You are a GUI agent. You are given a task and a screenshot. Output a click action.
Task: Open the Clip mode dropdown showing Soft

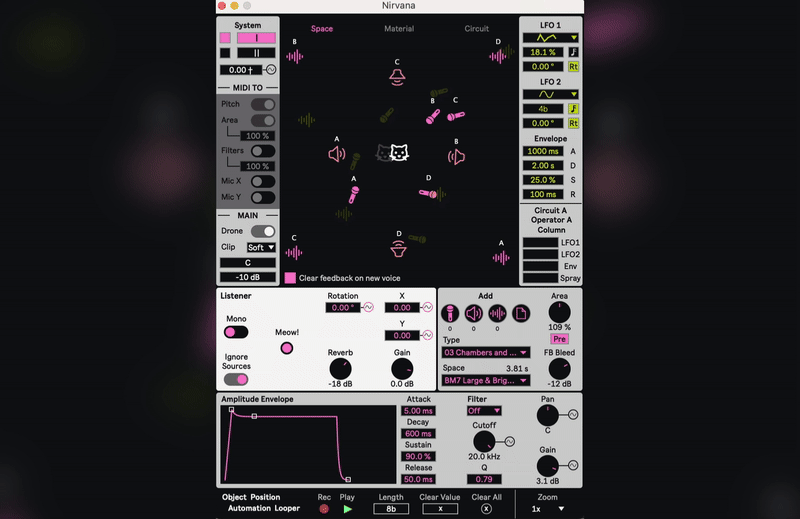click(262, 247)
